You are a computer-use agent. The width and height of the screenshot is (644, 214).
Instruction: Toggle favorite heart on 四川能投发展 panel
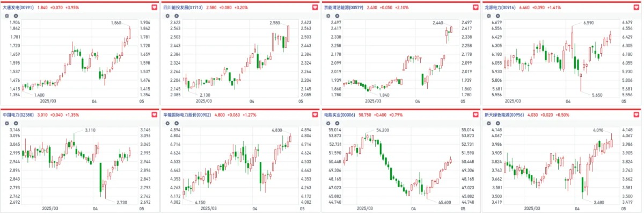(315, 8)
